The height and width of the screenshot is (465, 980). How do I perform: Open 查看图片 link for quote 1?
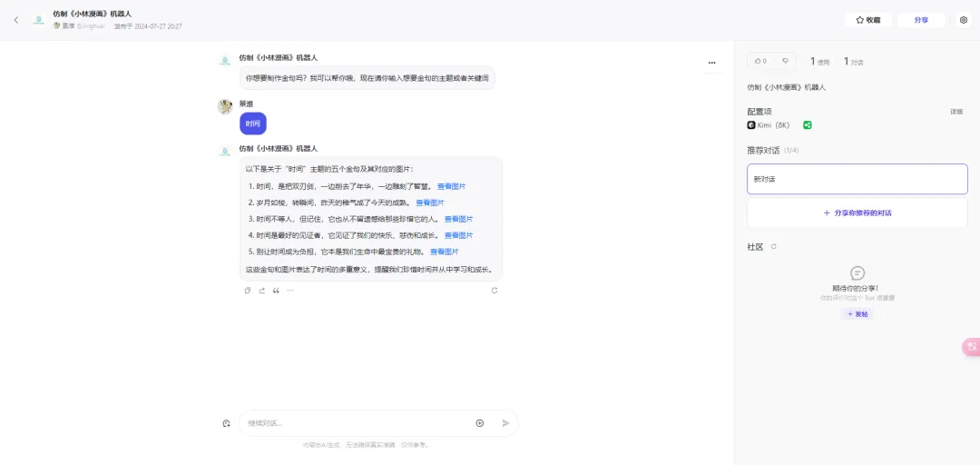pyautogui.click(x=451, y=186)
